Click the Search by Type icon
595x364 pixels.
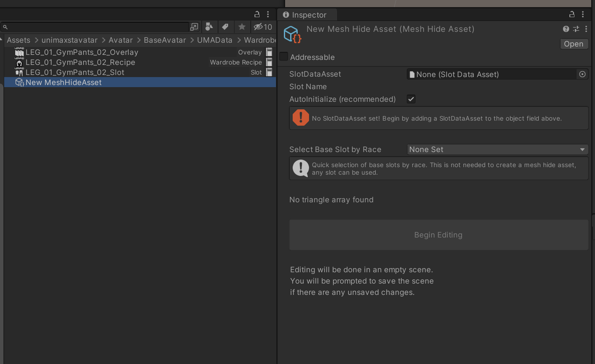point(209,27)
